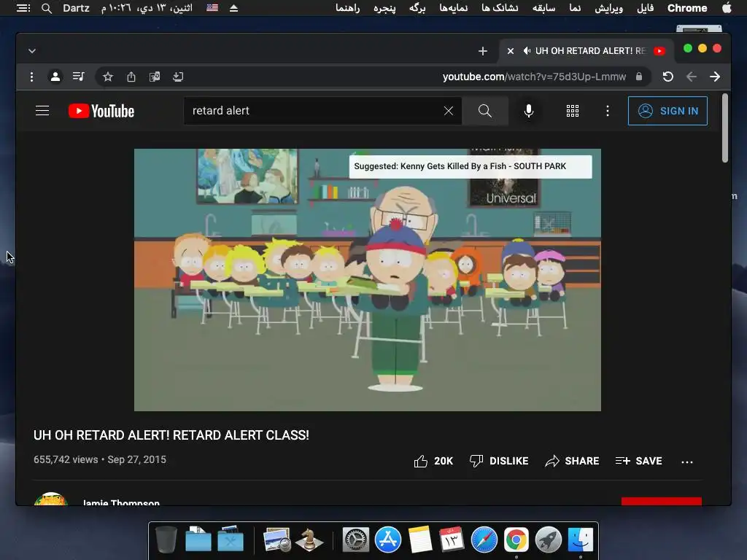Open the ویرایش menu
Viewport: 747px width, 560px height.
click(608, 8)
